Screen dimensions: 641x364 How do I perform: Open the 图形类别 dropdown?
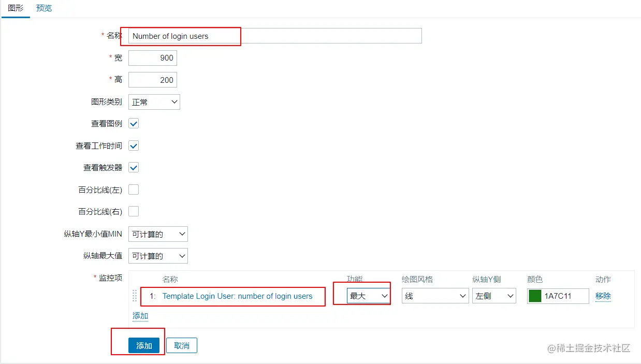point(154,102)
